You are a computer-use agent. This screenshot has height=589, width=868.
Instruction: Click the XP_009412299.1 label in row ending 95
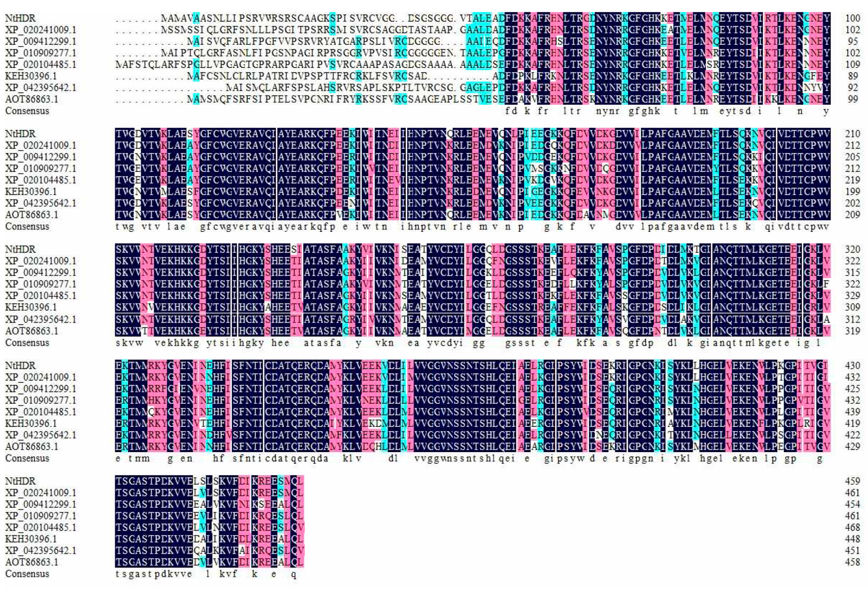point(40,41)
